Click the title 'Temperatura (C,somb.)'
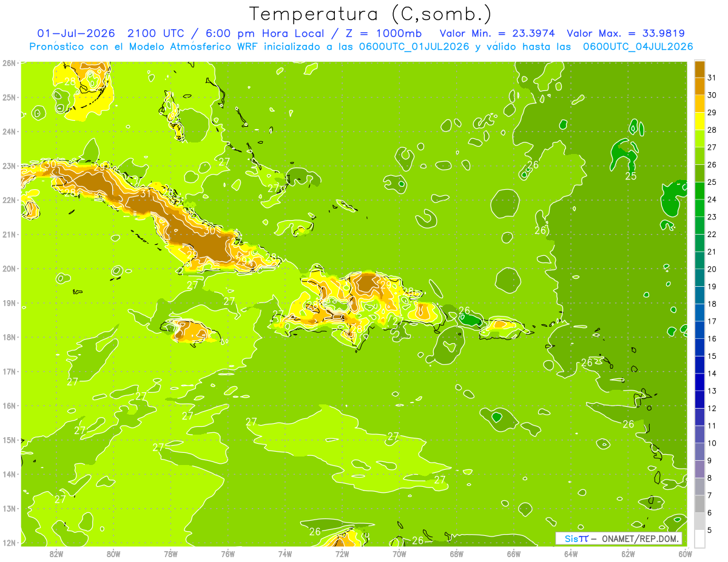Image resolution: width=728 pixels, height=562 pixels. (371, 15)
